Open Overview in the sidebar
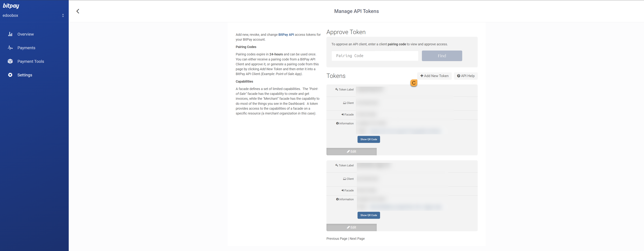The image size is (644, 251). [26, 34]
